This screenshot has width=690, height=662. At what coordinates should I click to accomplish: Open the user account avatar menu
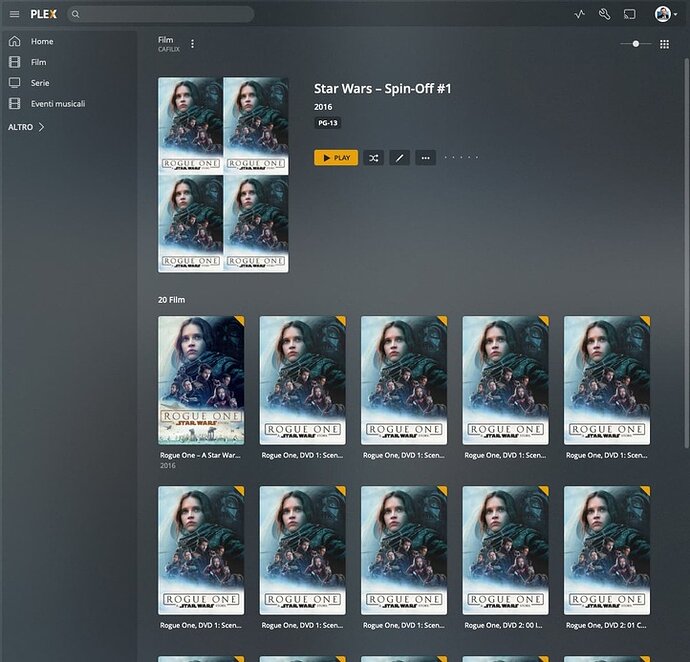point(665,14)
